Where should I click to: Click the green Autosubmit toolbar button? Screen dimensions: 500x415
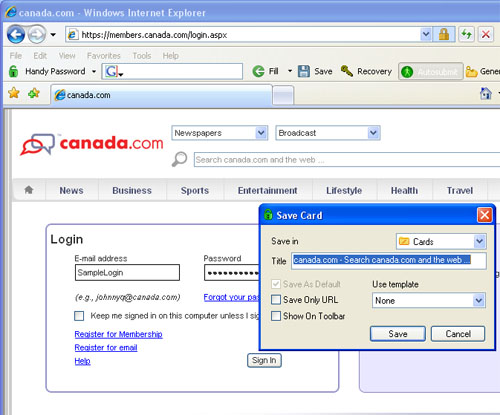click(431, 71)
